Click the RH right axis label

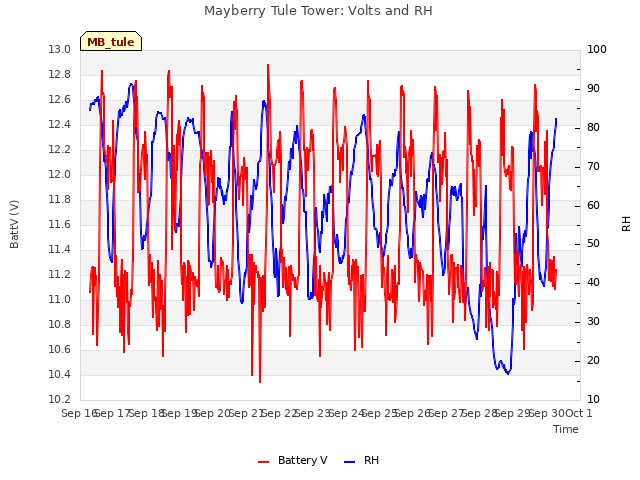click(x=626, y=224)
